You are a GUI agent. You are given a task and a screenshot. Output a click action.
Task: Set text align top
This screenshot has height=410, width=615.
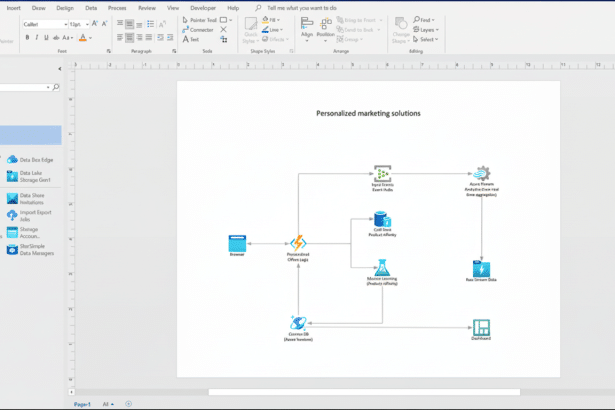pos(120,24)
